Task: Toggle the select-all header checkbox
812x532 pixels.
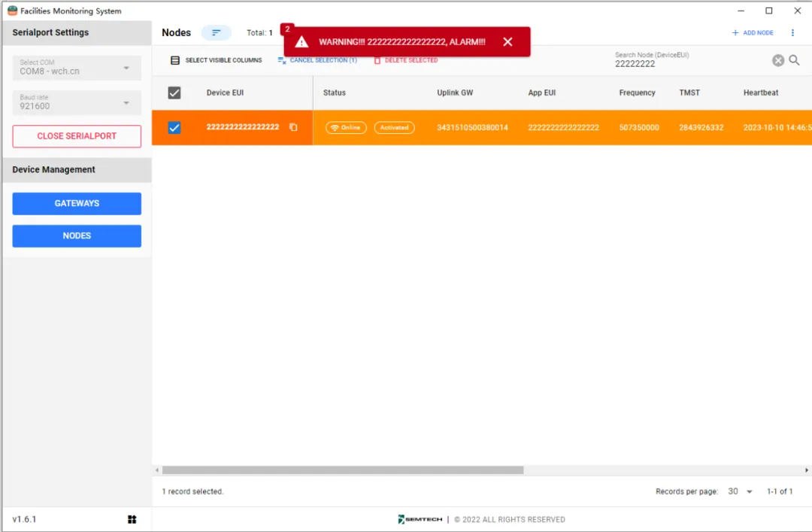Action: (174, 93)
